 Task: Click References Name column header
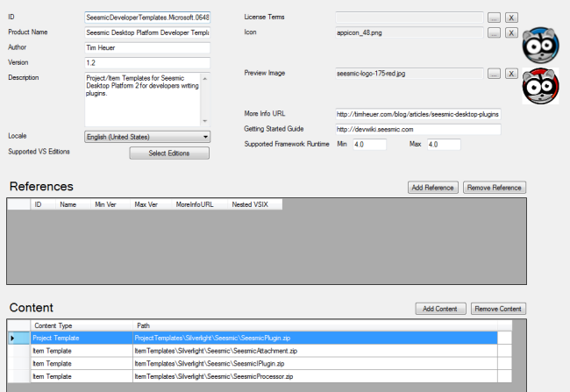tap(73, 204)
